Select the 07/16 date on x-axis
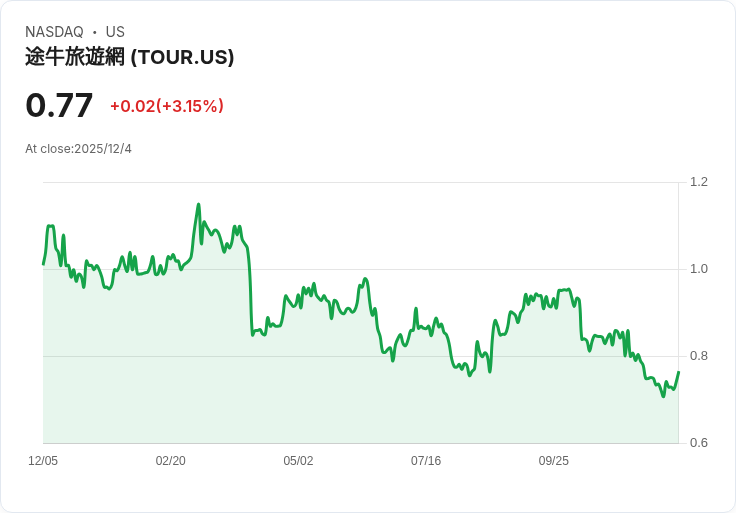736x513 pixels. tap(426, 461)
